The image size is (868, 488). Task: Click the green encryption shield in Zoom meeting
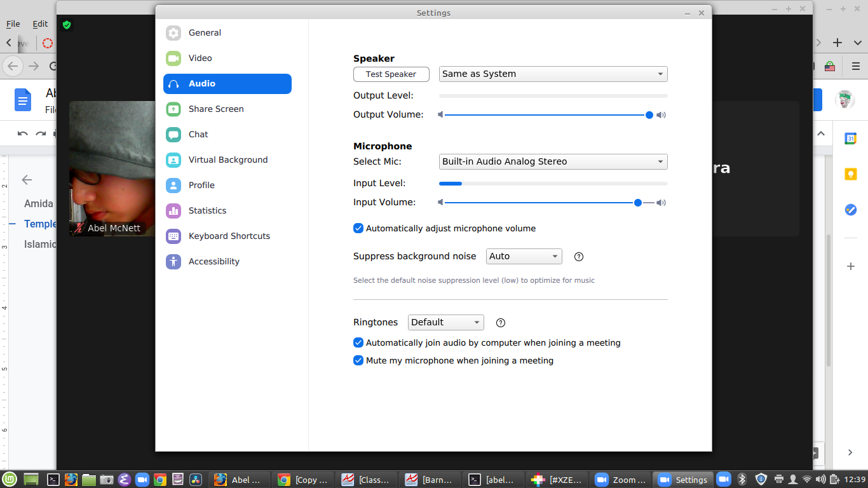click(x=67, y=25)
